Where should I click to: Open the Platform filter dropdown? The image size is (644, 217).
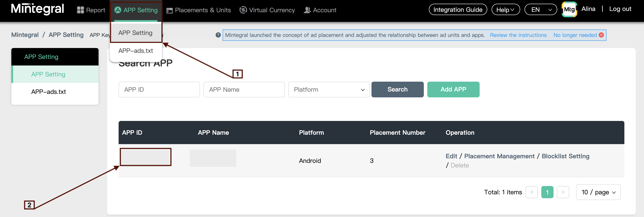pos(329,90)
